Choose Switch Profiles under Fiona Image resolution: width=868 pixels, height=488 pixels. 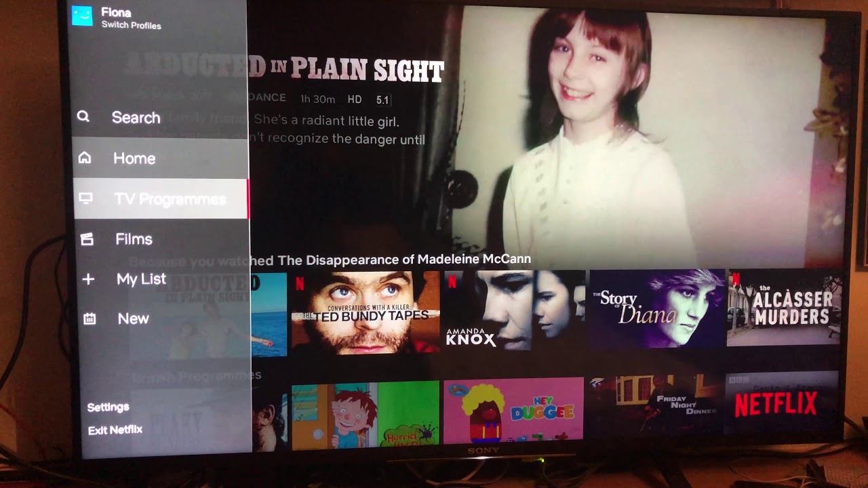[x=132, y=26]
